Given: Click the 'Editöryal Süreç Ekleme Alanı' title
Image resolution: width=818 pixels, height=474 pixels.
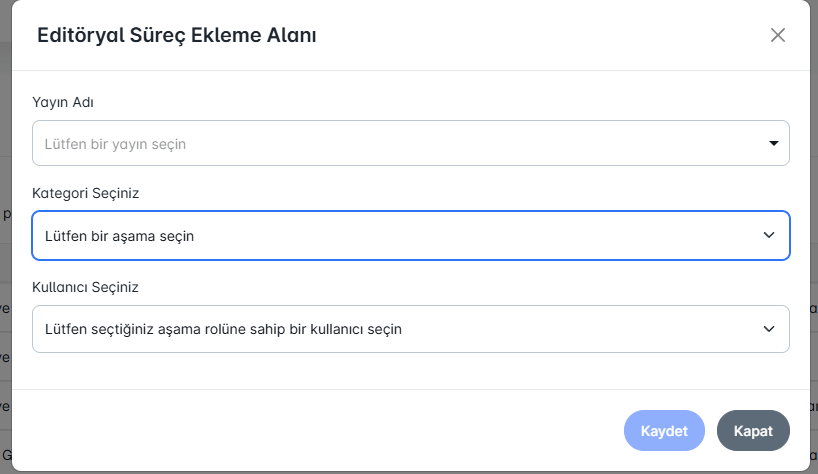Looking at the screenshot, I should 177,36.
